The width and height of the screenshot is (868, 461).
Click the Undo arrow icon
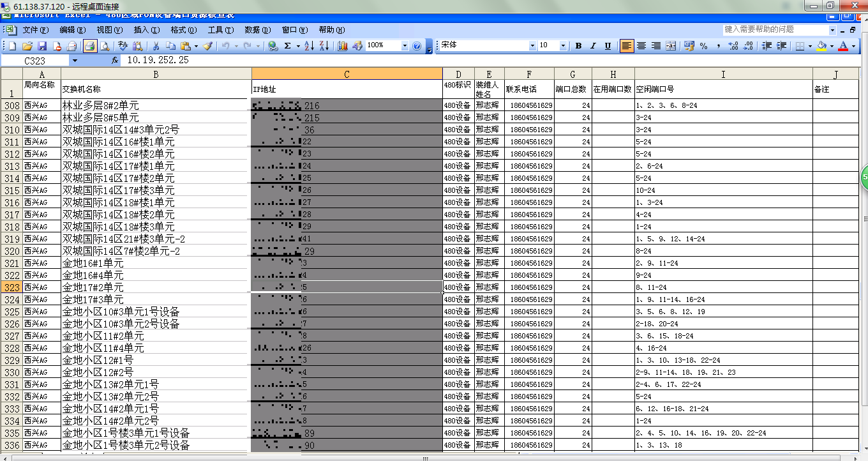[225, 46]
